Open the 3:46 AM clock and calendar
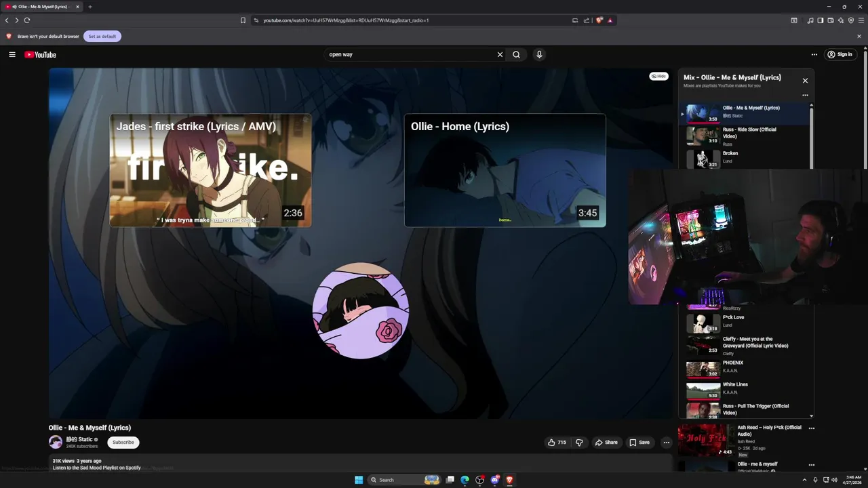This screenshot has width=868, height=488. point(852,480)
